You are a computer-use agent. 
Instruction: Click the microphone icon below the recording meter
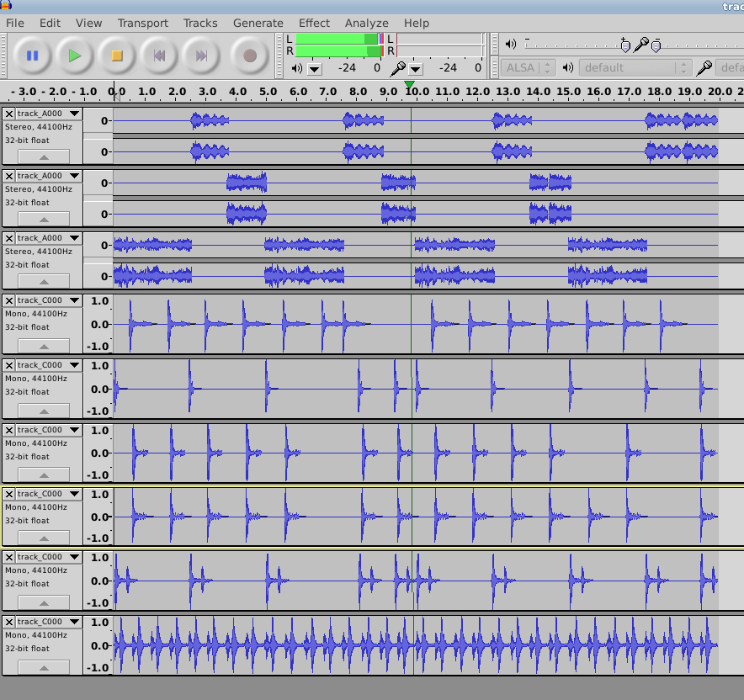tap(397, 69)
